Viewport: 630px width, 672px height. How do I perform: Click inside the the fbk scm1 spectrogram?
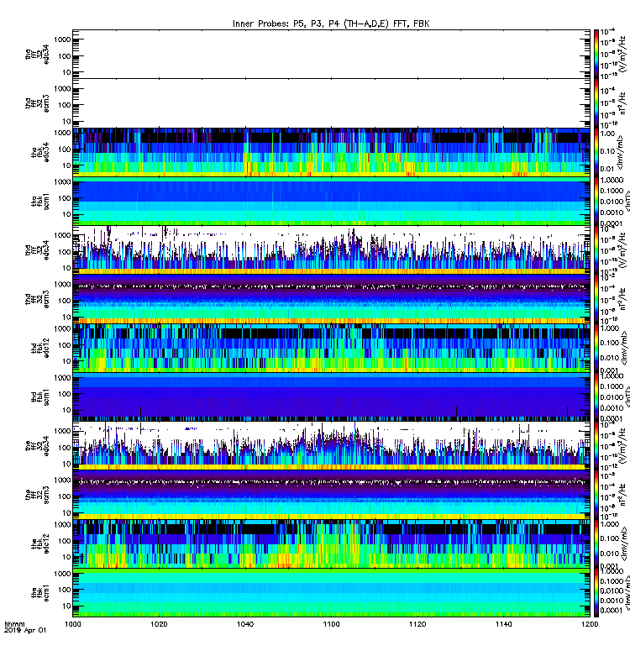[x=331, y=592]
